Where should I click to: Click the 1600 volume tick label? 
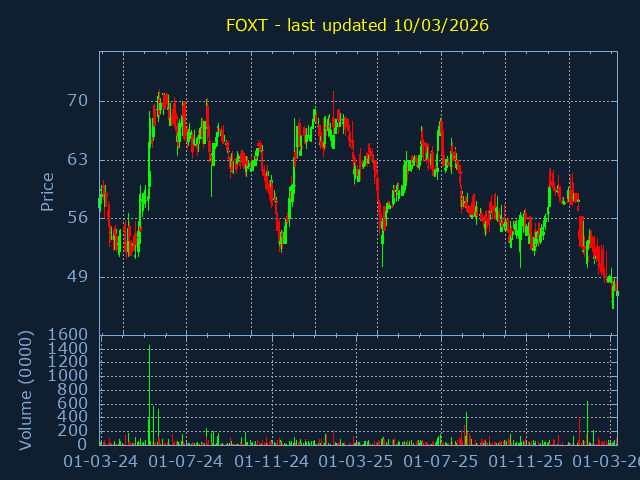point(69,334)
